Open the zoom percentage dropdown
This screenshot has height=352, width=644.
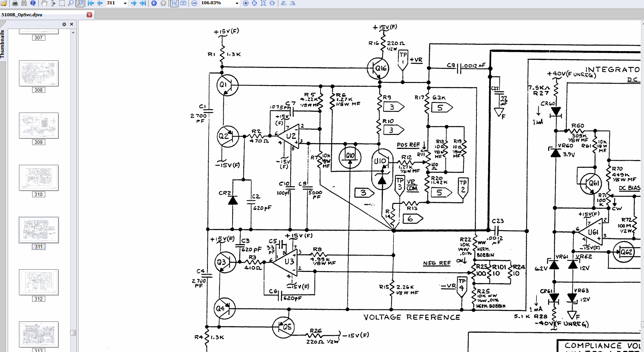(237, 3)
